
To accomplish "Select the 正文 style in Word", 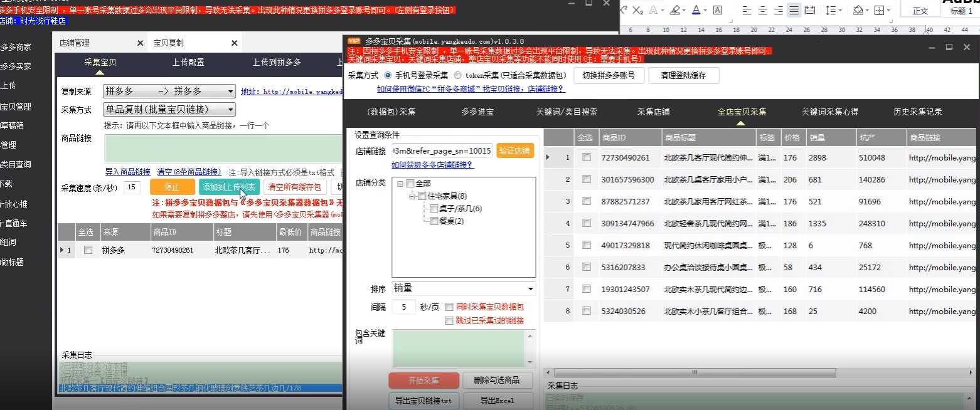I will (x=920, y=11).
